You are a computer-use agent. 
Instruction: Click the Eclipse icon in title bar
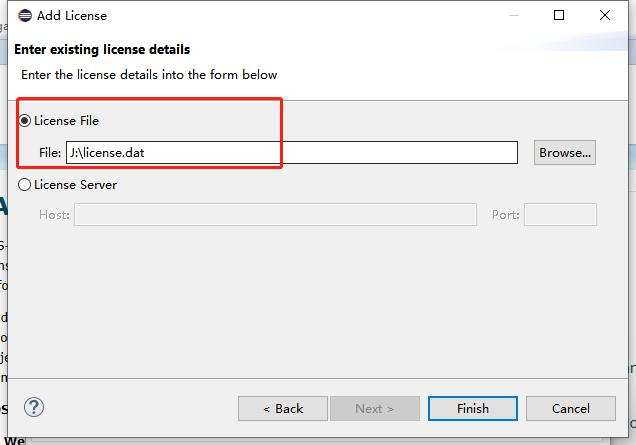coord(24,15)
